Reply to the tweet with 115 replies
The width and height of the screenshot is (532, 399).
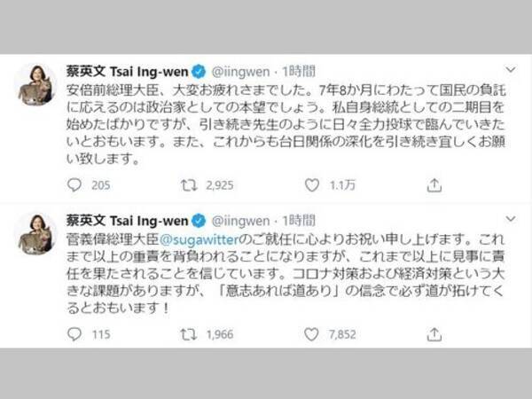(x=74, y=334)
